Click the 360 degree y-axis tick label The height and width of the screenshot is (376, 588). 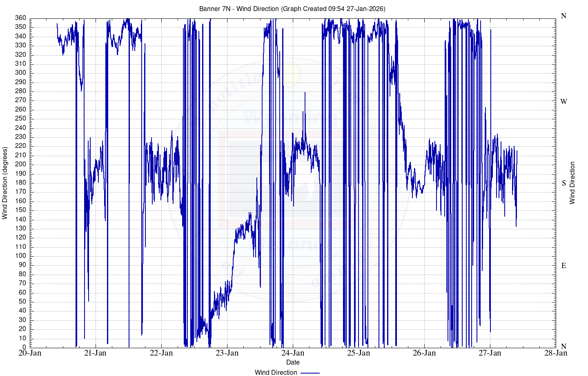21,18
